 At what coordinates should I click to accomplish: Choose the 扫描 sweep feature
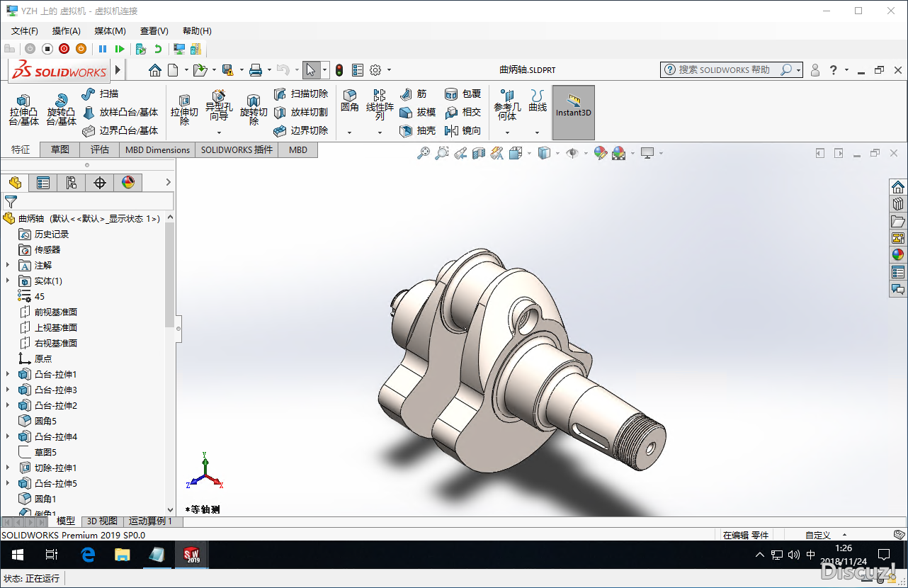tap(100, 94)
